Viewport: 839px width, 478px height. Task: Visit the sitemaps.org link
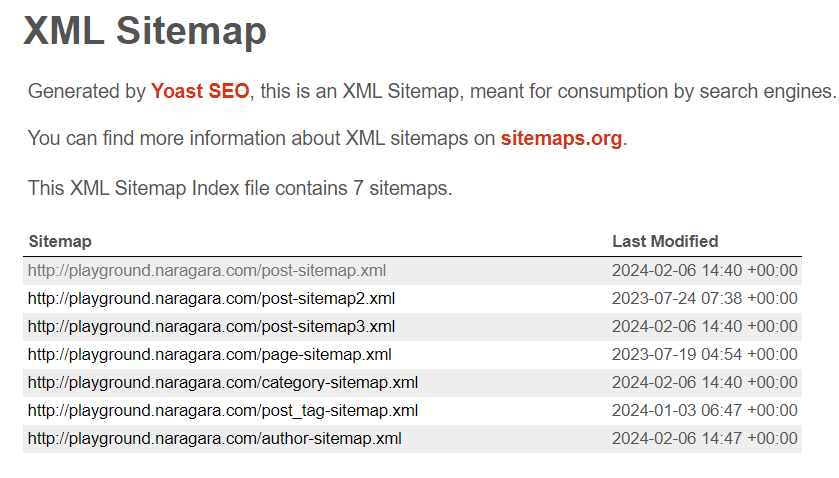561,138
